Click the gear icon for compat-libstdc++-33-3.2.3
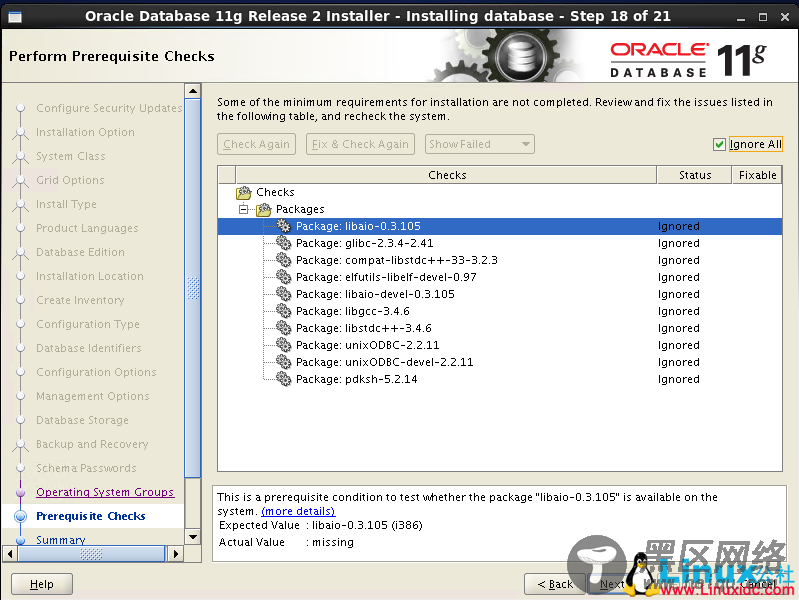Screen dimensions: 799x600 [283, 260]
